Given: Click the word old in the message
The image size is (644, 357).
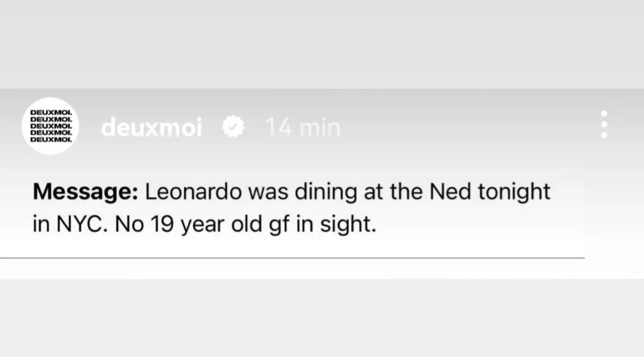Looking at the screenshot, I should click(246, 224).
